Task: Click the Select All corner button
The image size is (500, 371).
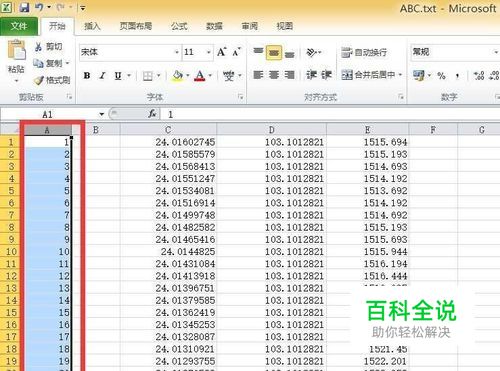Action: (10, 129)
